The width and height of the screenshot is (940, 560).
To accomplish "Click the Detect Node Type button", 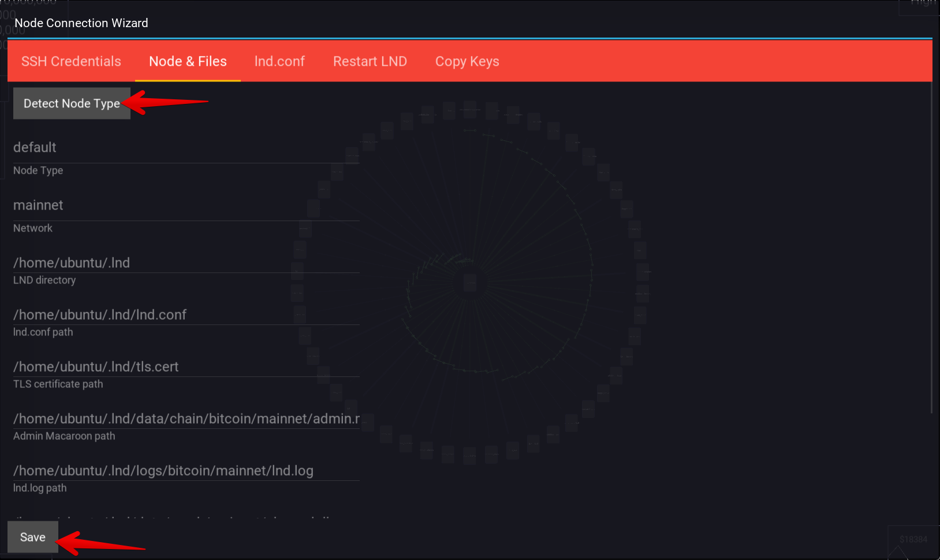I will [72, 103].
